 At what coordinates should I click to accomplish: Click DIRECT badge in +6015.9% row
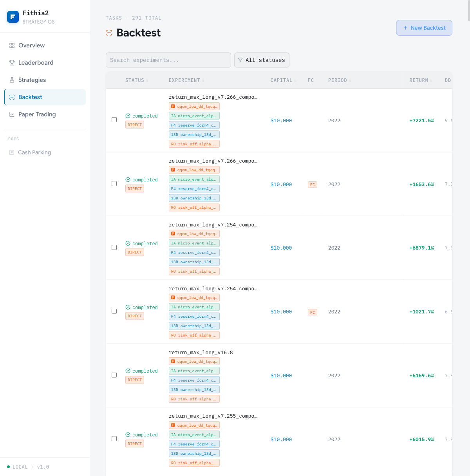pyautogui.click(x=135, y=444)
